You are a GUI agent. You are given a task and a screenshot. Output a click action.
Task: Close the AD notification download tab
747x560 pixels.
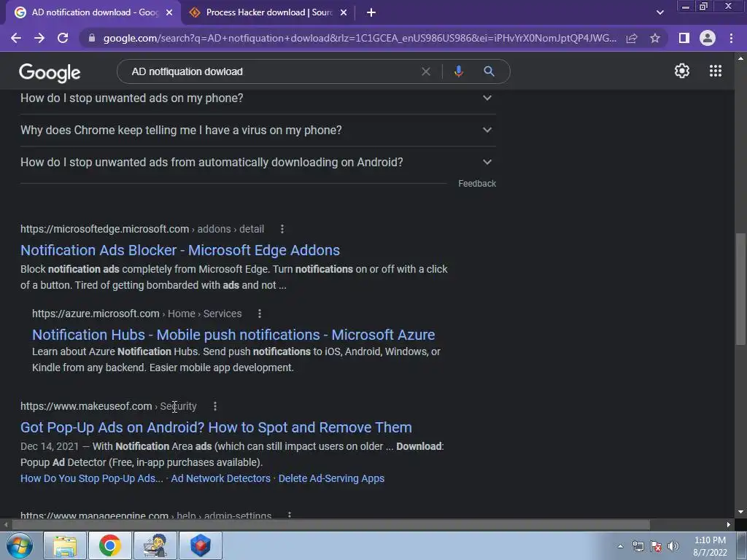tap(169, 12)
